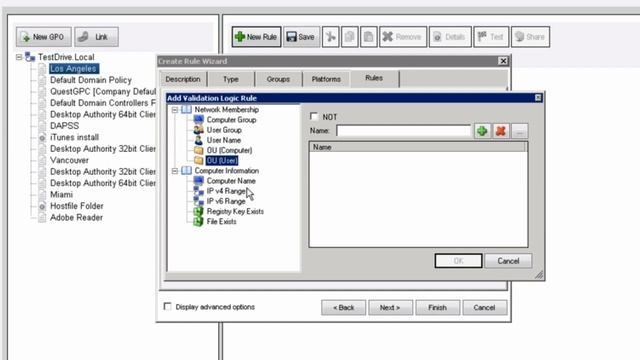Select IP v4 Range rule type
The width and height of the screenshot is (640, 360).
pyautogui.click(x=226, y=191)
